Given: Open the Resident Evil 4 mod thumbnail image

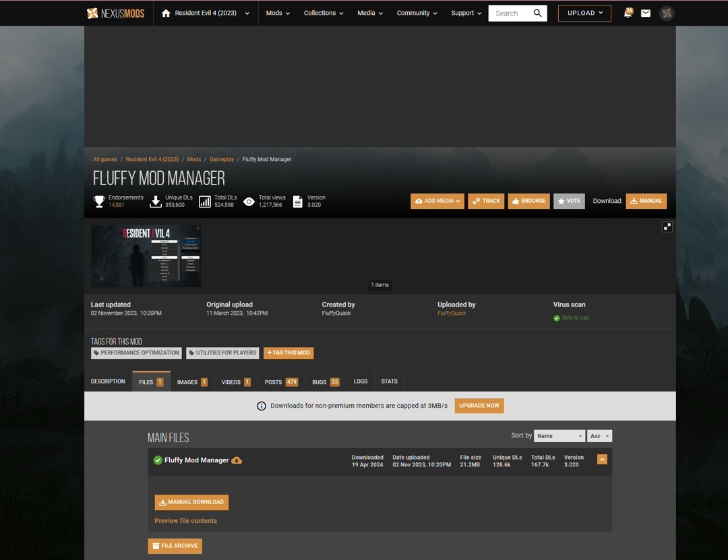Looking at the screenshot, I should tap(146, 256).
